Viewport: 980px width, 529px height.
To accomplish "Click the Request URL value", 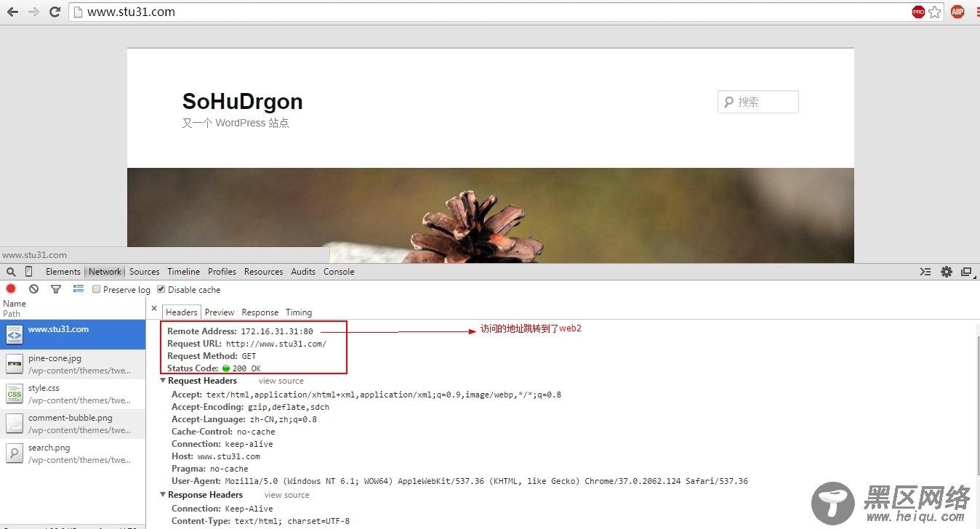I will (x=276, y=344).
